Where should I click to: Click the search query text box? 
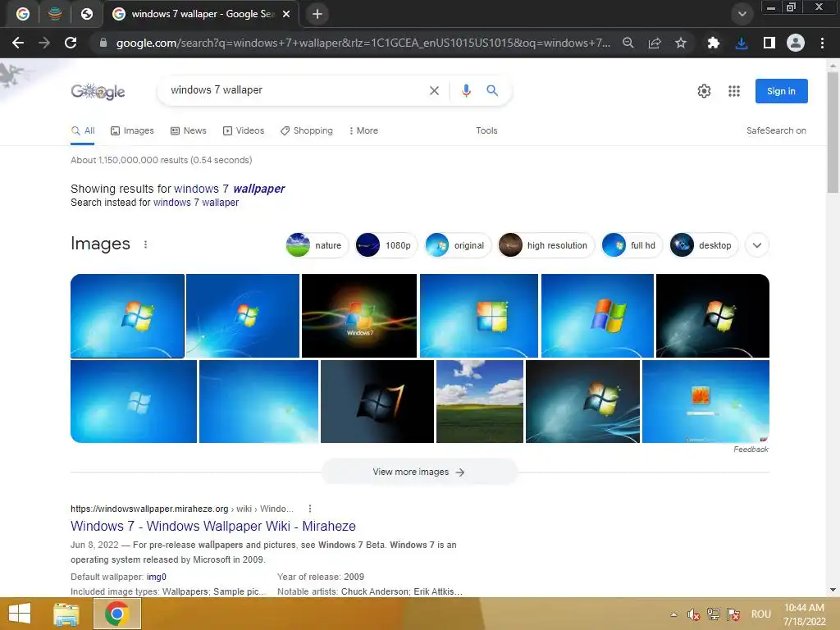pyautogui.click(x=294, y=90)
